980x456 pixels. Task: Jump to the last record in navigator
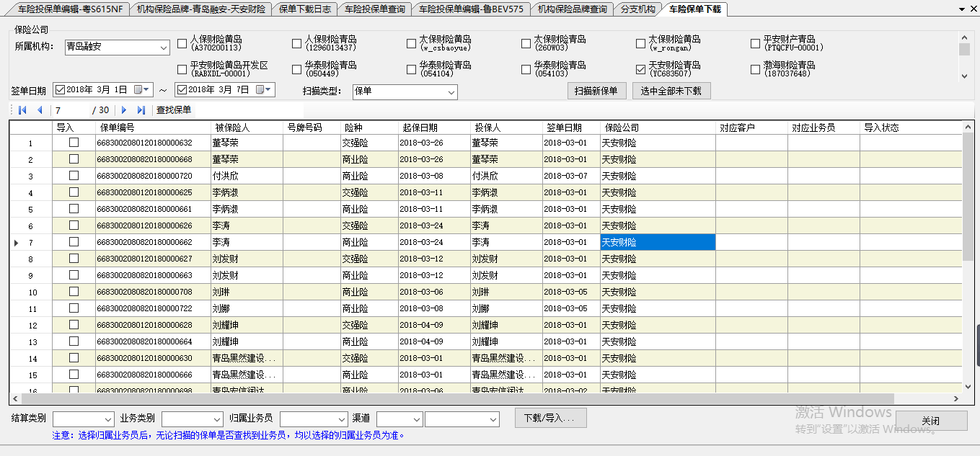(141, 110)
